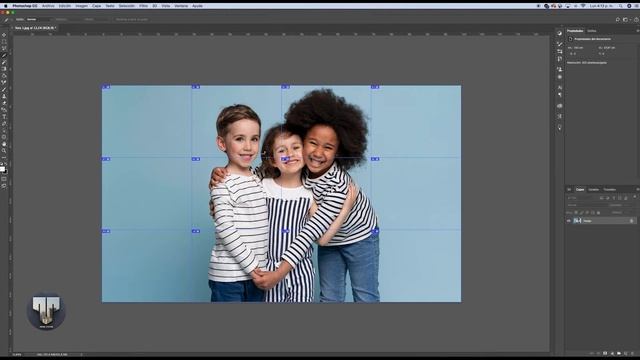Viewport: 640px width, 360px height.
Task: Select the Move tool
Action: [x=4, y=35]
